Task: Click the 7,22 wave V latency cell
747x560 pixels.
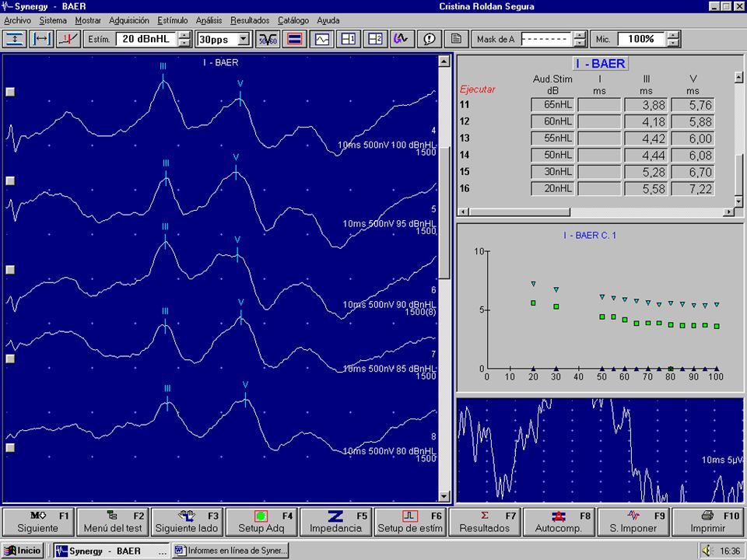Action: [x=693, y=188]
